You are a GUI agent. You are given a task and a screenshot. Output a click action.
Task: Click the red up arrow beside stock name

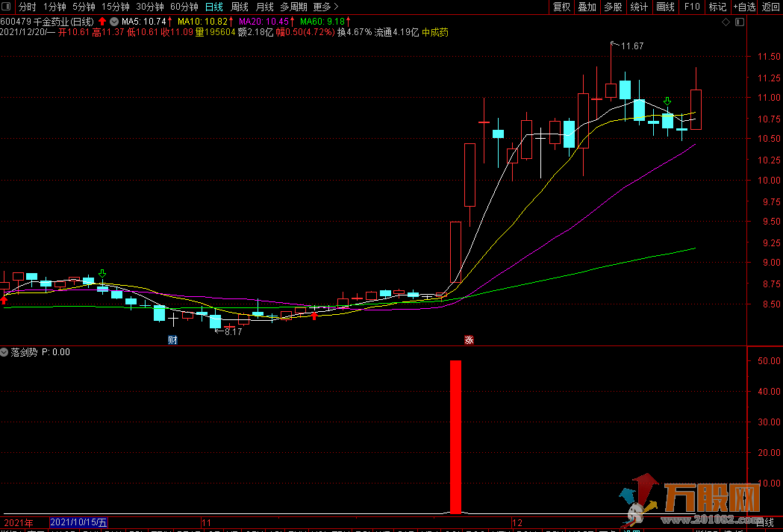click(x=102, y=22)
